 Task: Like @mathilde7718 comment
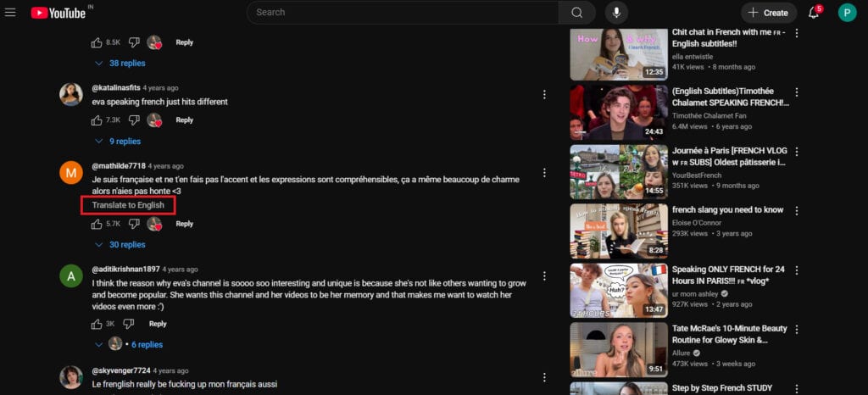(97, 224)
